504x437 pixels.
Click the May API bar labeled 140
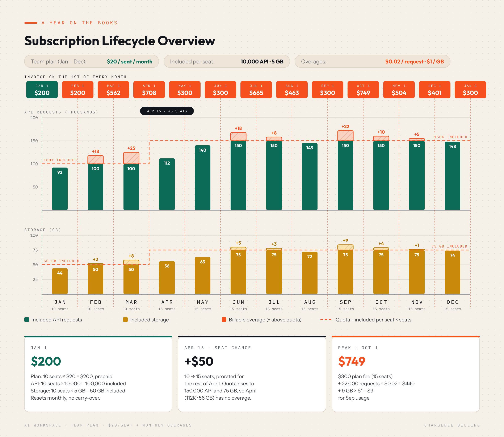pos(202,178)
